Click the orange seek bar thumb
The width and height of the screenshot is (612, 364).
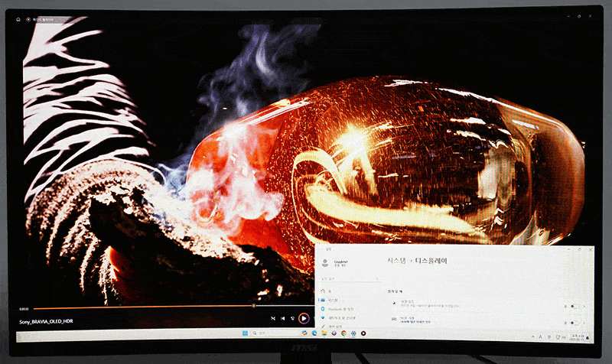click(x=254, y=306)
